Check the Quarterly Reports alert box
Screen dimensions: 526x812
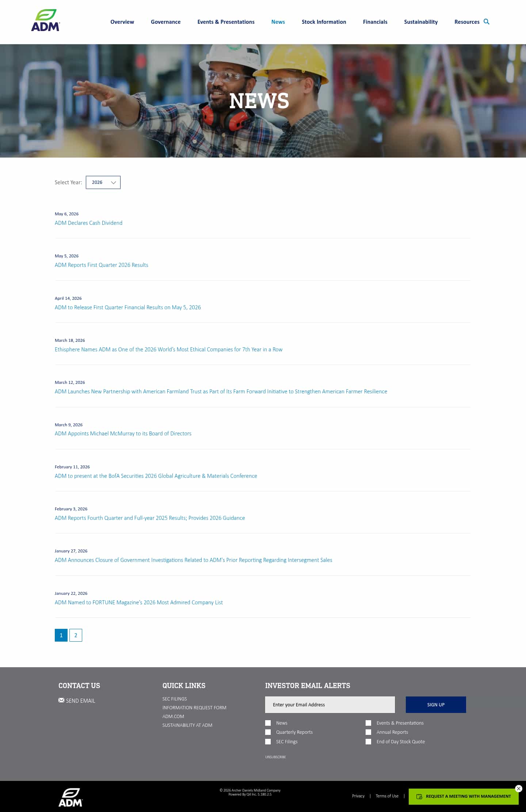268,732
